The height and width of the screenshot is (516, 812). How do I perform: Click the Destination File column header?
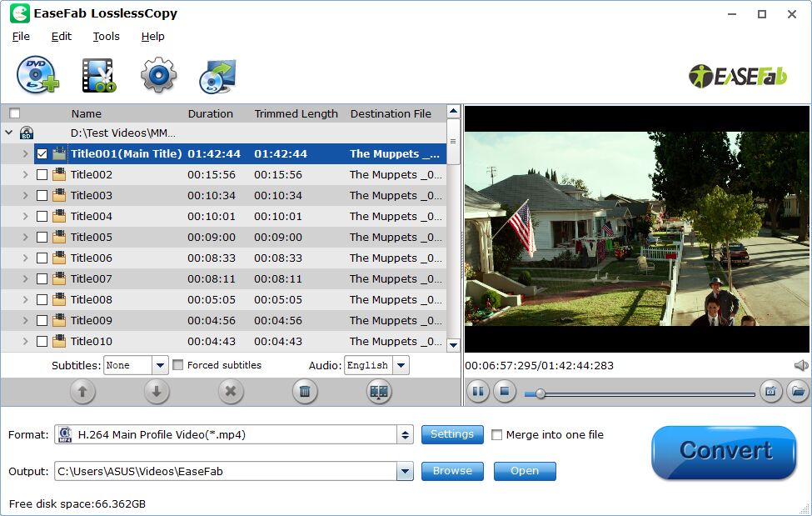pyautogui.click(x=391, y=113)
